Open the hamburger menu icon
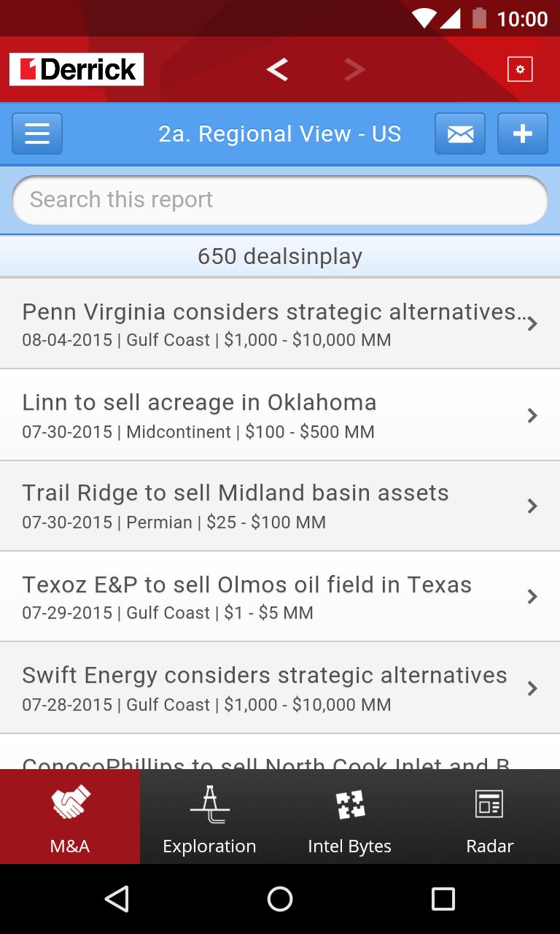The height and width of the screenshot is (934, 560). pos(37,134)
